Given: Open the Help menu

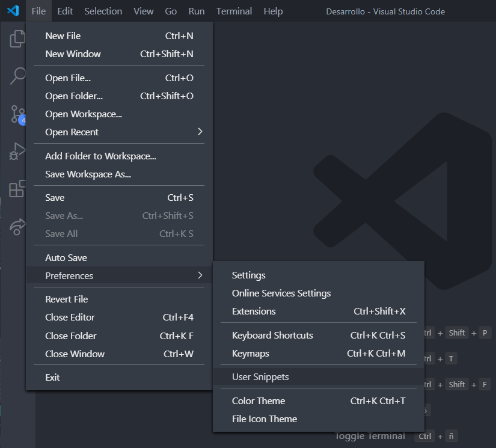Looking at the screenshot, I should click(x=274, y=11).
